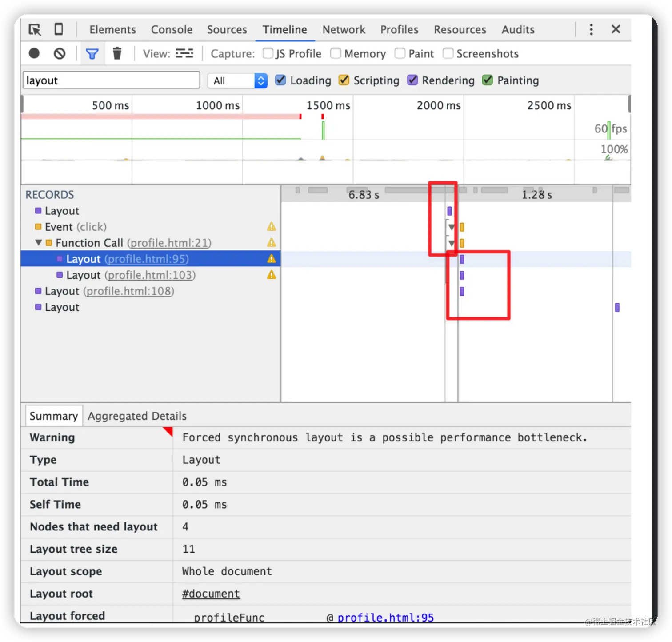Open the Resources tab
The width and height of the screenshot is (672, 642).
(460, 29)
